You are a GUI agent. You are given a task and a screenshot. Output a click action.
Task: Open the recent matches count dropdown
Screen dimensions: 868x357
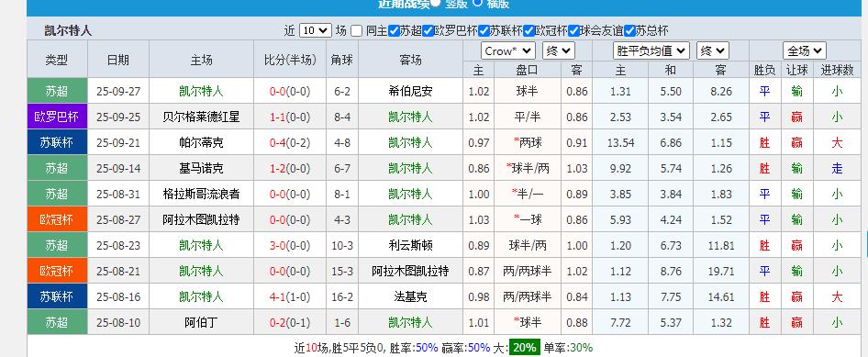[315, 30]
